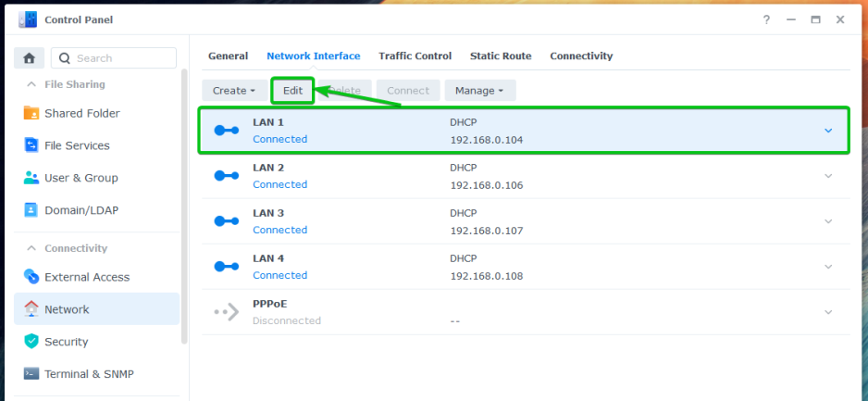This screenshot has height=401, width=868.
Task: Click the sidebar vertical scrollbar
Action: pos(184,206)
